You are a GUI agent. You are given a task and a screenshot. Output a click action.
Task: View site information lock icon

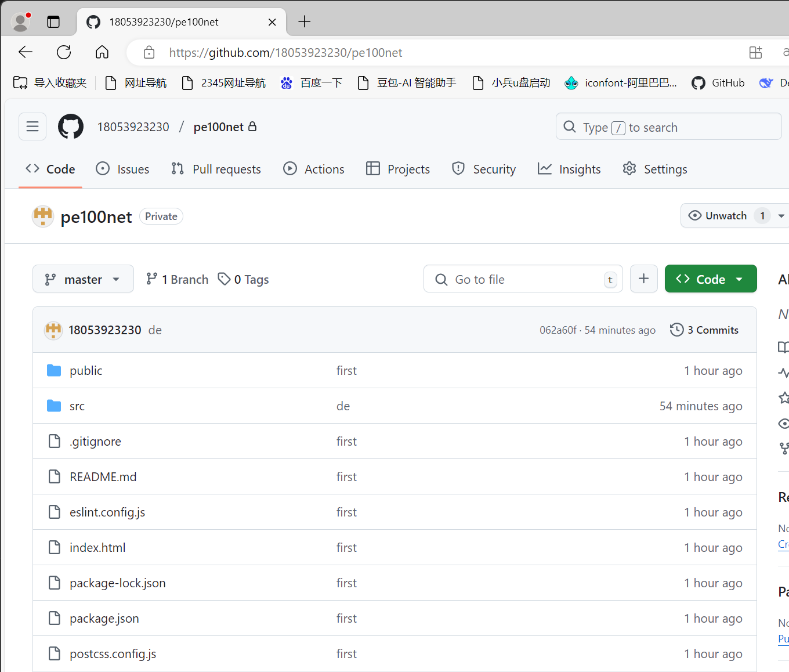click(x=149, y=52)
